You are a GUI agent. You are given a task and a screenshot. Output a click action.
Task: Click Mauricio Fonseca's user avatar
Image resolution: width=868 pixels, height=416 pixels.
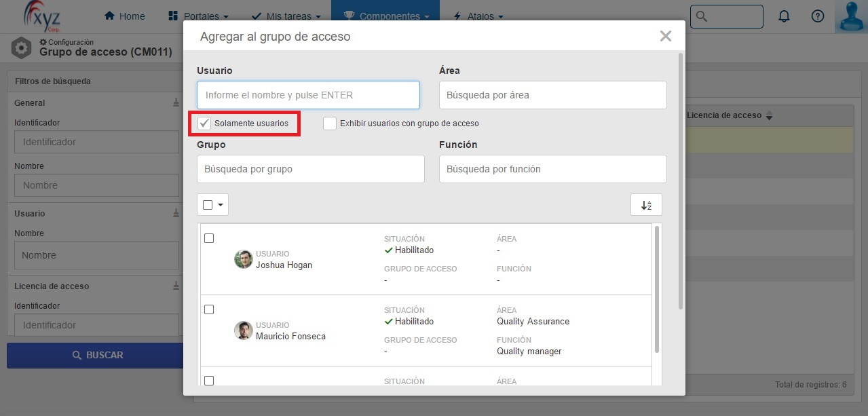pos(244,330)
